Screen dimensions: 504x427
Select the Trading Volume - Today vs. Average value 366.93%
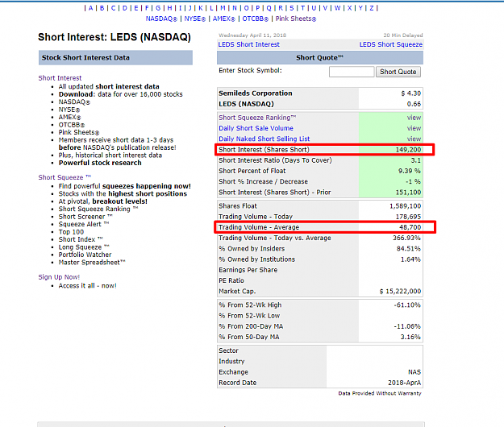point(406,238)
